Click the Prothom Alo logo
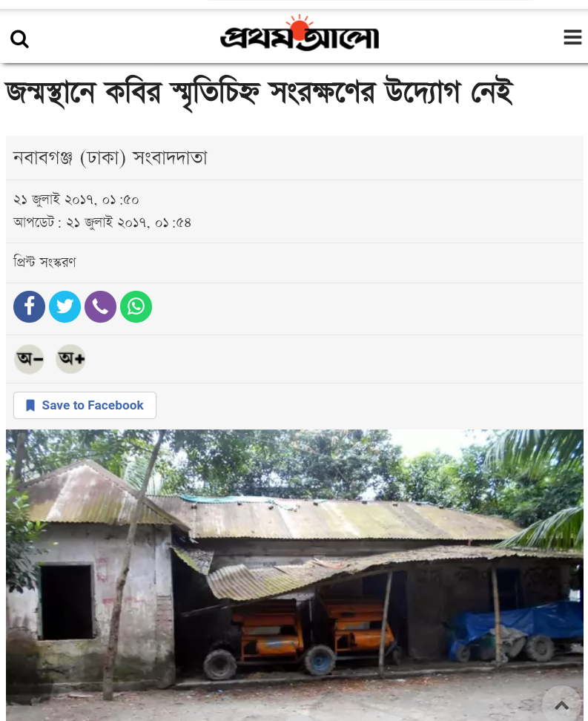Viewport: 588px width, 721px height. point(300,33)
